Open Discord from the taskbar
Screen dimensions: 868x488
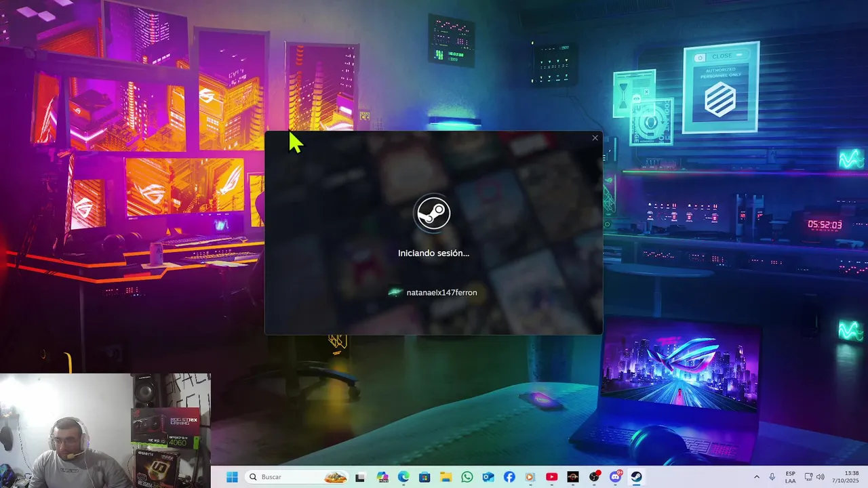(x=616, y=477)
